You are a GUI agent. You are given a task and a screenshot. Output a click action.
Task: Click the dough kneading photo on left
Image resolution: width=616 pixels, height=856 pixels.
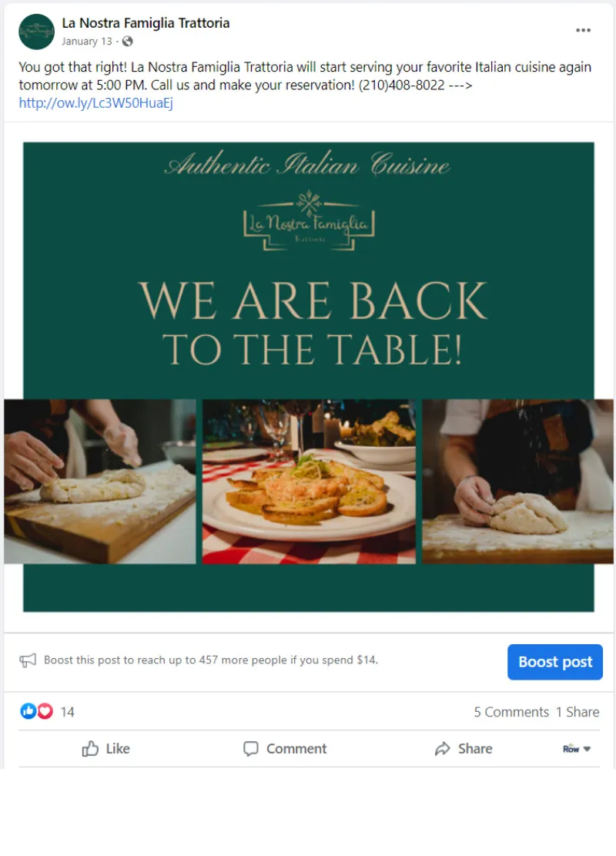coord(100,482)
